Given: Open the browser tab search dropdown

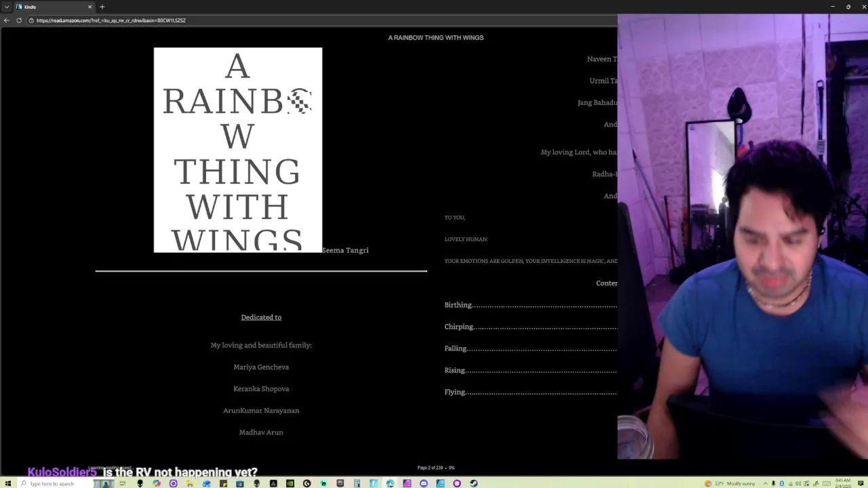Looking at the screenshot, I should pos(6,7).
